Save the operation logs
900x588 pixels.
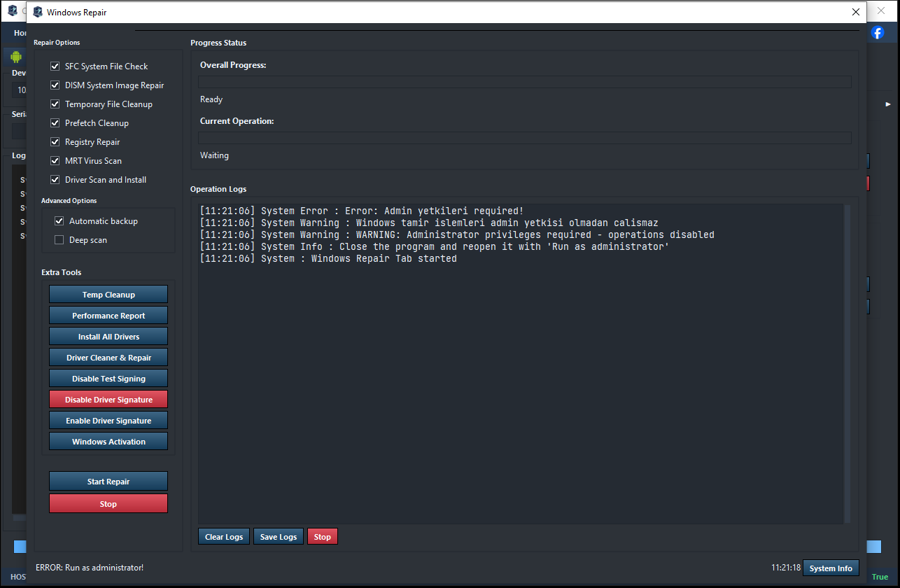(x=279, y=537)
